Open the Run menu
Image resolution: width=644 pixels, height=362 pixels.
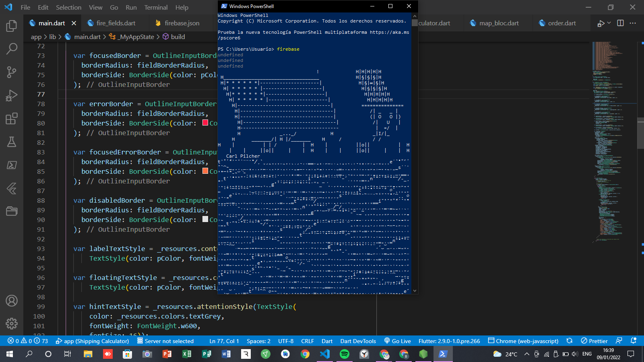click(x=131, y=7)
